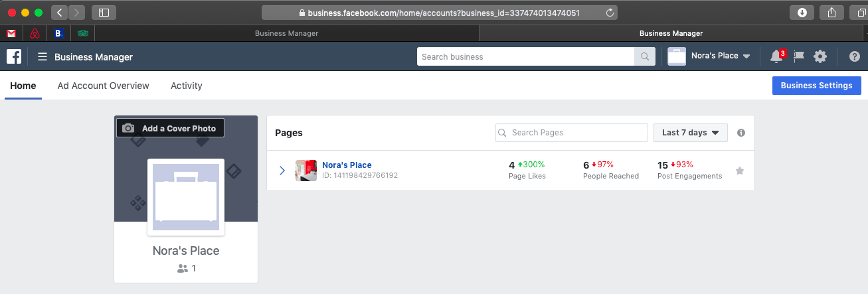Click the search magnifier button
Image resolution: width=868 pixels, height=294 pixels.
(x=644, y=56)
